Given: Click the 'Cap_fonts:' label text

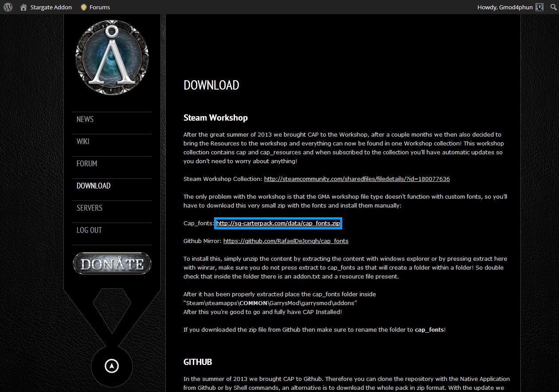Looking at the screenshot, I should click(199, 223).
